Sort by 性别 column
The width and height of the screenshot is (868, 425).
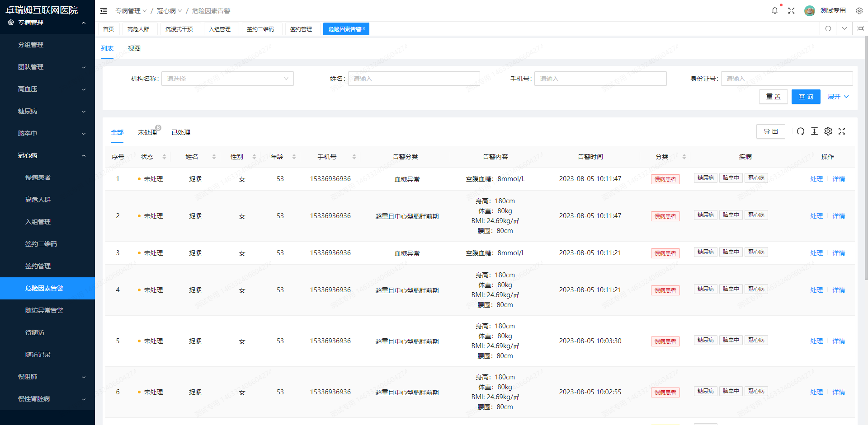[x=254, y=157]
